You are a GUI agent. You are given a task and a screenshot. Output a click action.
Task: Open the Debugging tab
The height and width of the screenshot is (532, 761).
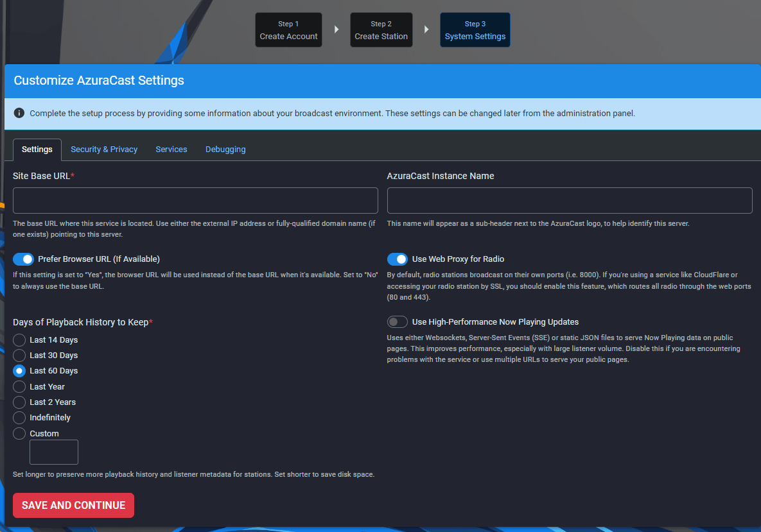click(x=225, y=150)
